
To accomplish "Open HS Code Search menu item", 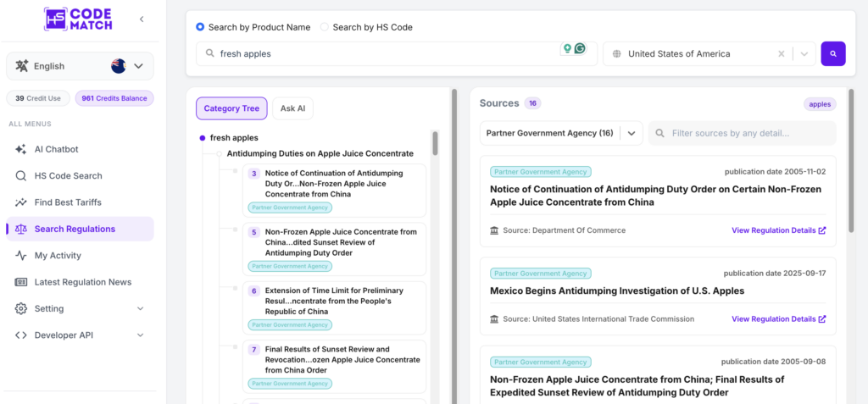I will 80,176.
